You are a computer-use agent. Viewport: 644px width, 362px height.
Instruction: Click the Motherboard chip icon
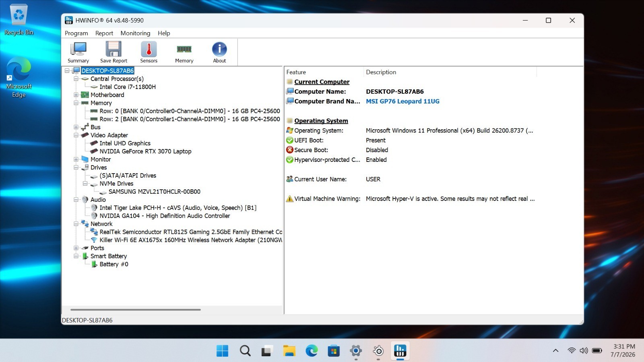point(85,95)
